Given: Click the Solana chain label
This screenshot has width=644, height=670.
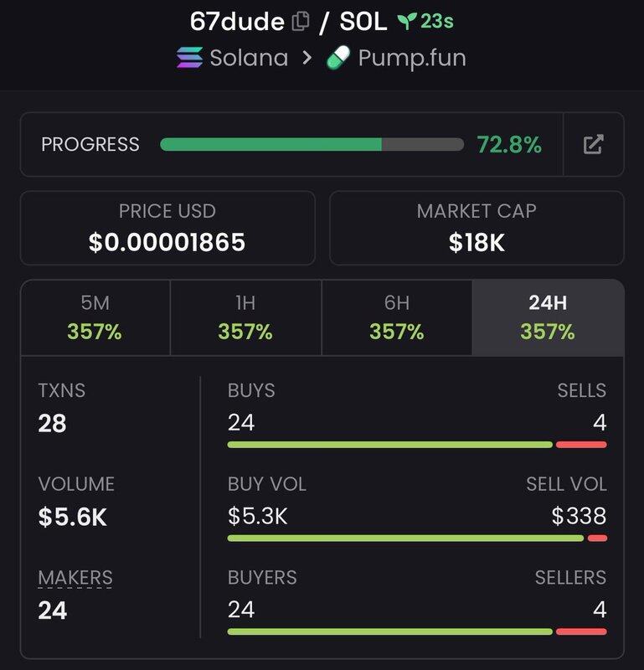Looking at the screenshot, I should 249,58.
